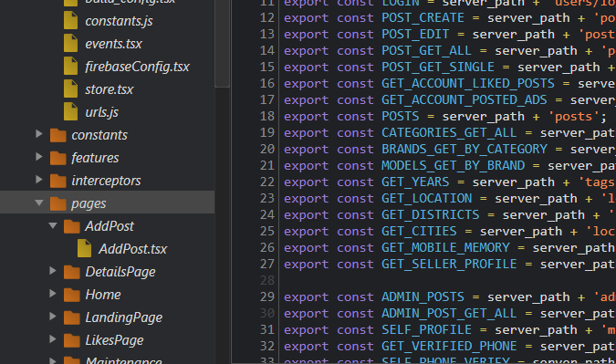Click the LikesPage folder icon
The height and width of the screenshot is (364, 616).
[x=72, y=340]
